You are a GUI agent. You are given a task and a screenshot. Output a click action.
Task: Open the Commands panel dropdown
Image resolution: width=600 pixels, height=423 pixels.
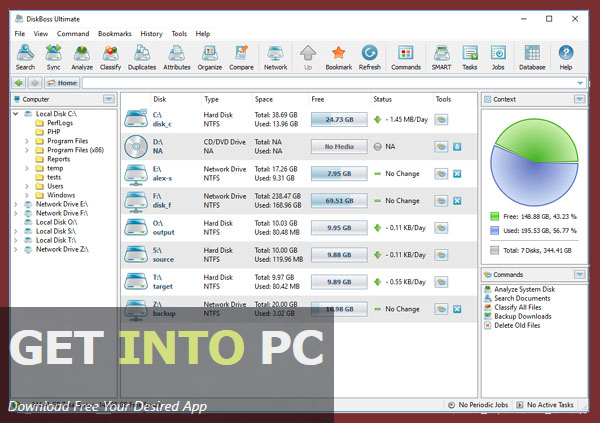point(579,274)
